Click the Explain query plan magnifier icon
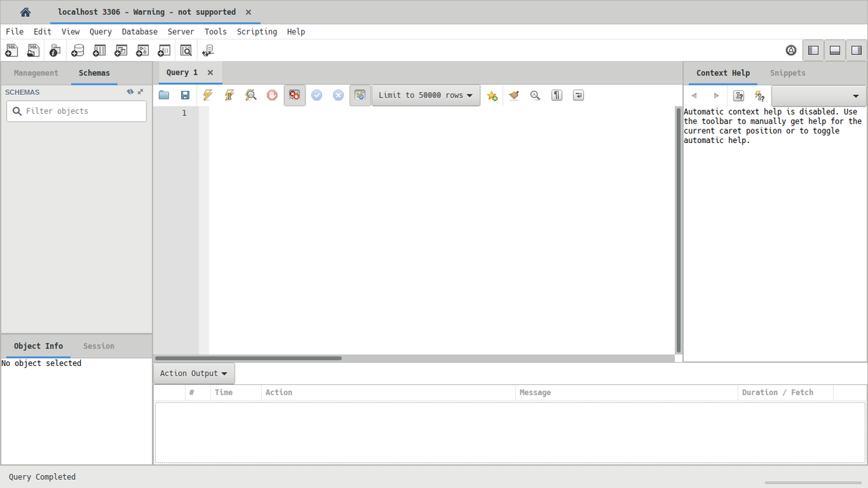 point(251,96)
